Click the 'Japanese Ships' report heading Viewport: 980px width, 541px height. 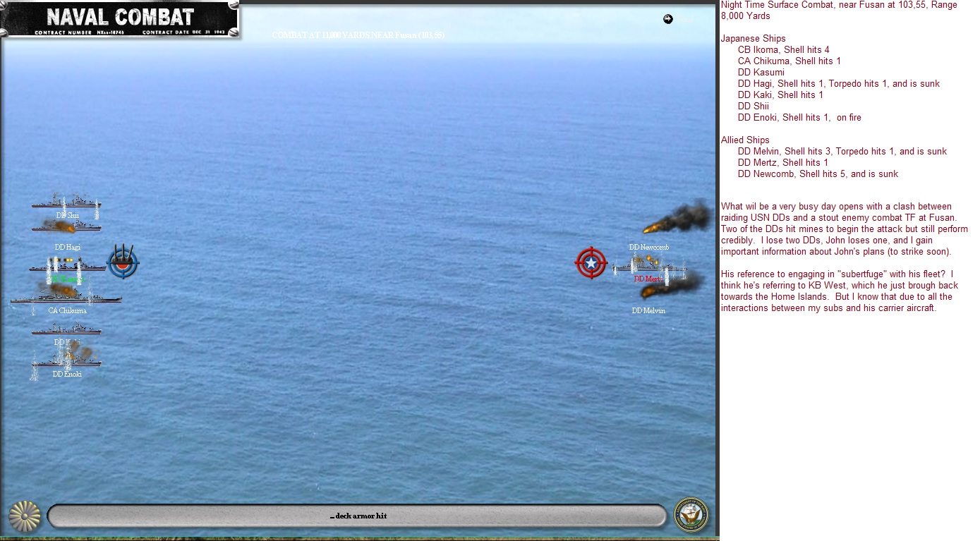(x=753, y=39)
